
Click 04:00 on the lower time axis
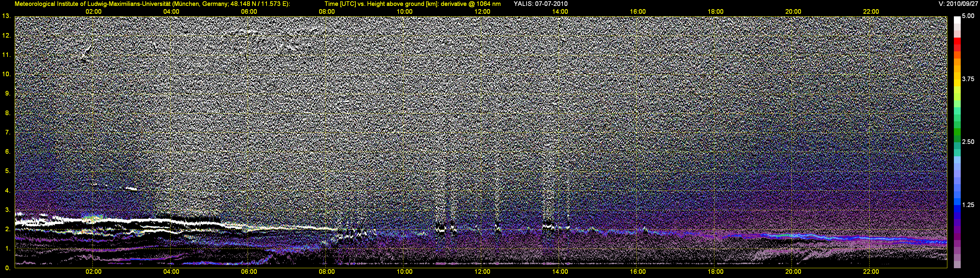171,271
